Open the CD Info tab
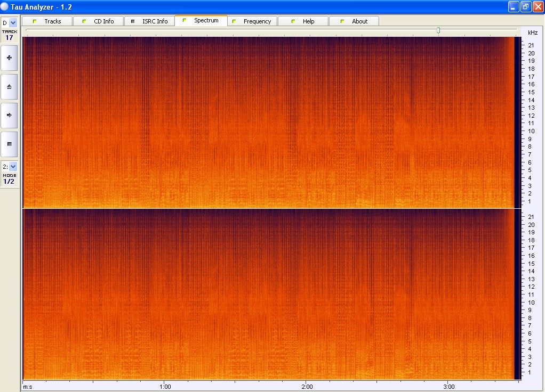The image size is (545, 392). 98,21
